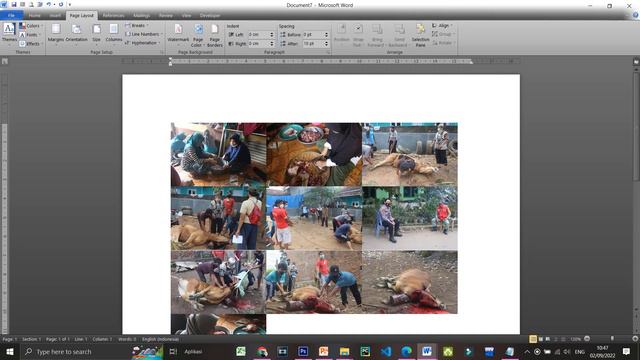Screen dimensions: 640x360
Task: Switch to the Developer tab
Action: click(x=210, y=16)
